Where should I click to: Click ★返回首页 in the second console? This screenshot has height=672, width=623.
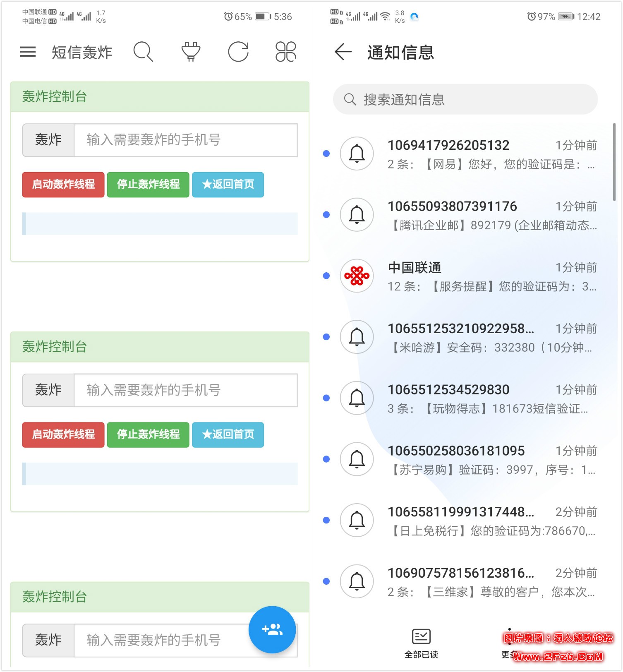click(x=228, y=434)
